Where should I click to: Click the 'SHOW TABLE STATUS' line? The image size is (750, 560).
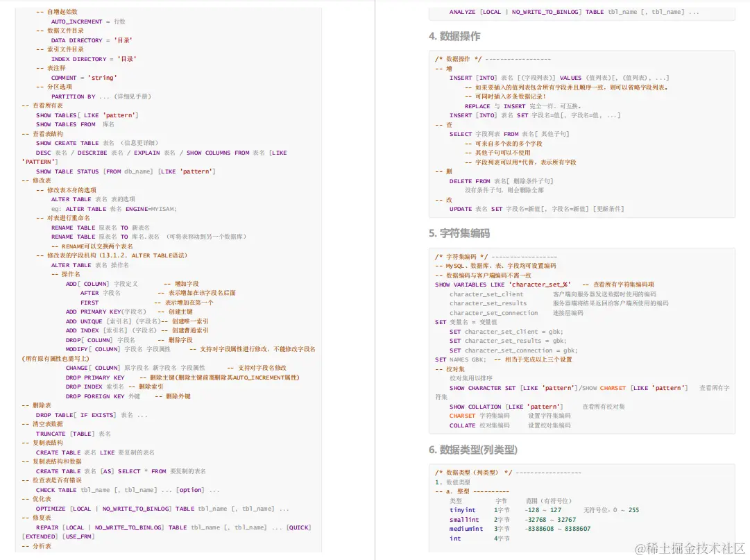point(126,171)
